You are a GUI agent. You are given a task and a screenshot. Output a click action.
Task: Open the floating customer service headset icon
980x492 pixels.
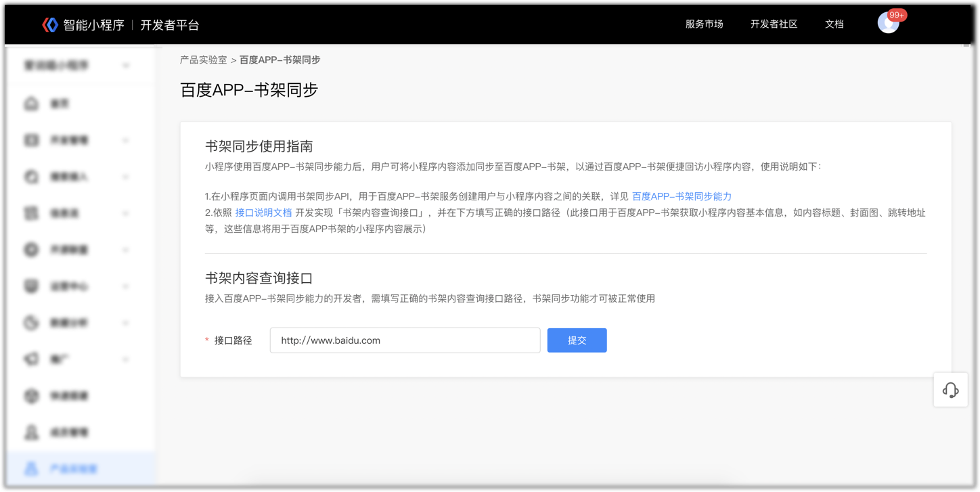(950, 390)
